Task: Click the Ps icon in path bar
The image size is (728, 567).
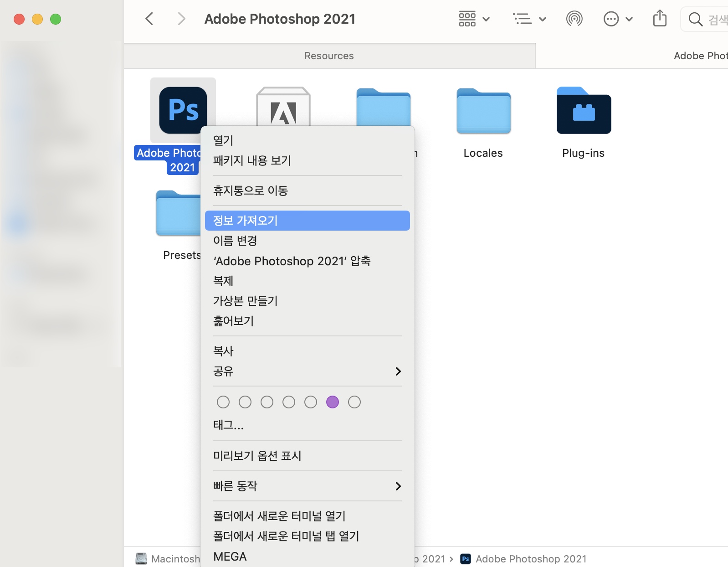Action: click(x=466, y=559)
